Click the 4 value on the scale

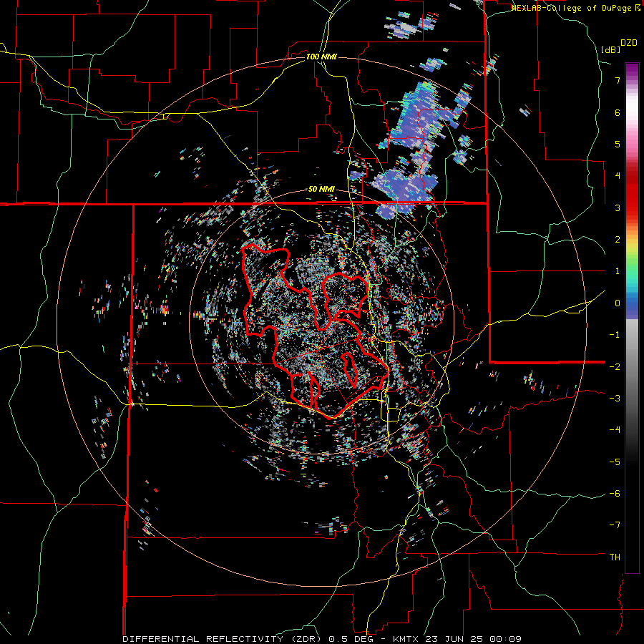pos(618,176)
